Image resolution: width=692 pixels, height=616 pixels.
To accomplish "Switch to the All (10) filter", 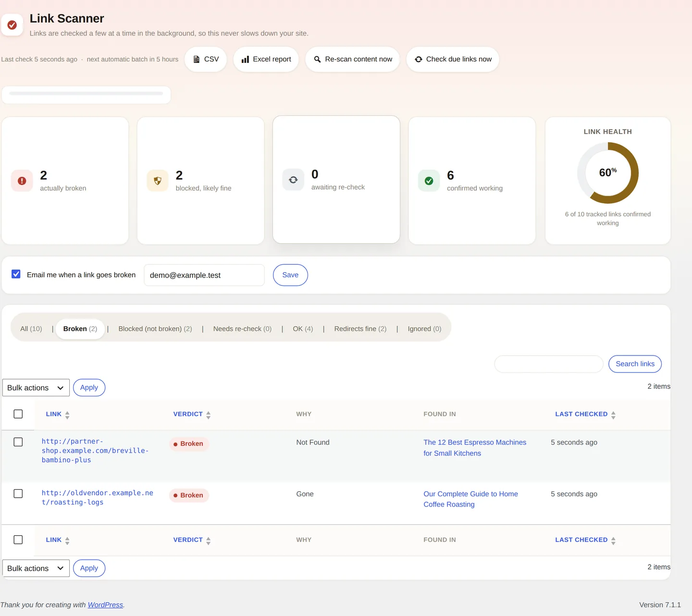I will [31, 329].
